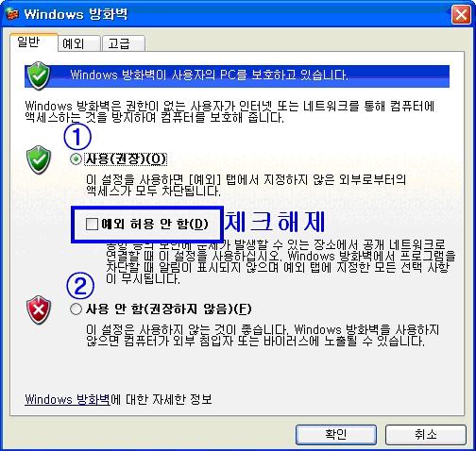Toggle the 예외 허용 안 함(D) checkbox
Viewport: 476px width, 451px height.
coord(92,224)
